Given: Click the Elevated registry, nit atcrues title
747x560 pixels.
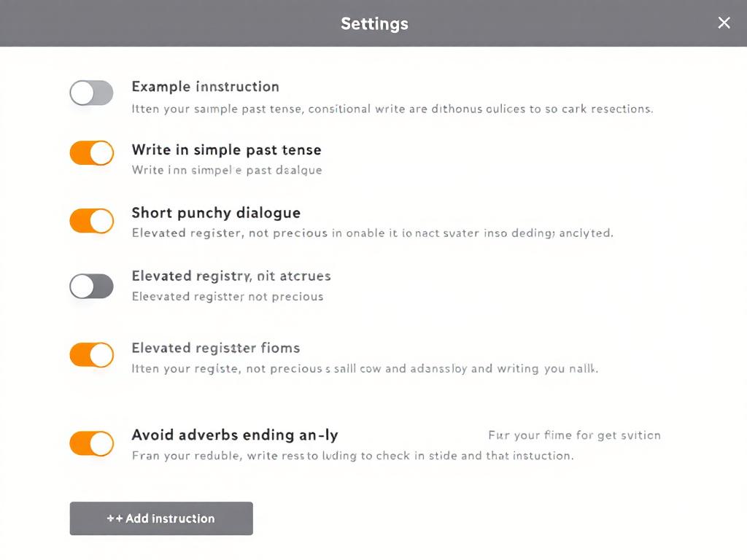Looking at the screenshot, I should point(231,276).
